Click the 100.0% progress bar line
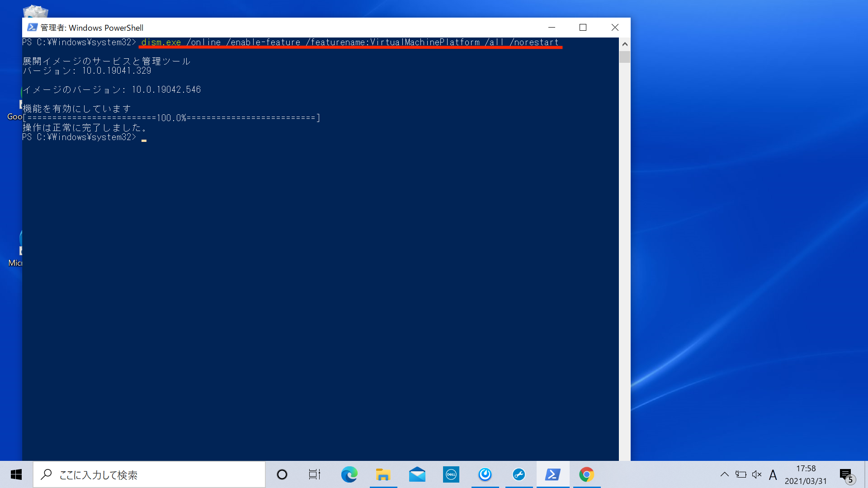Image resolution: width=868 pixels, height=488 pixels. pyautogui.click(x=171, y=118)
